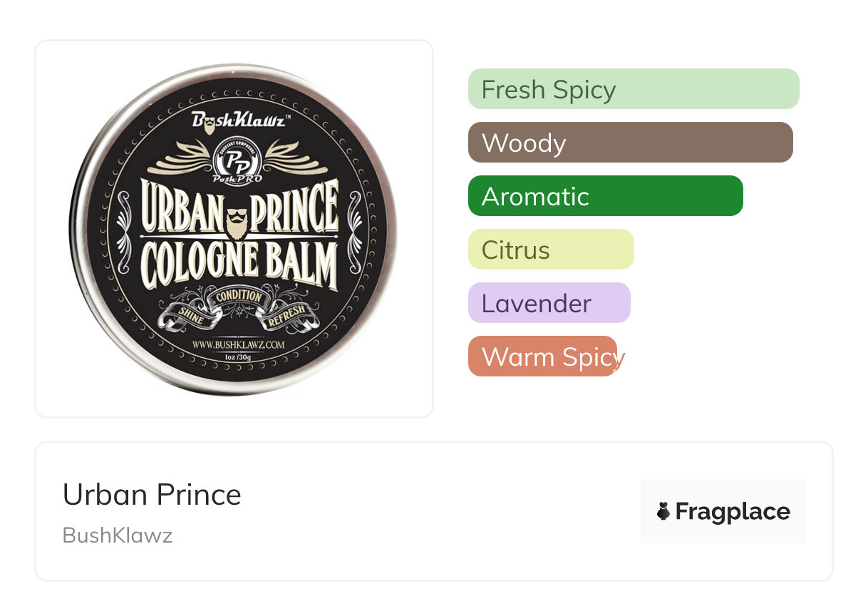This screenshot has height=616, width=868.
Task: Click the Refresh ribbon on tin
Action: click(289, 317)
